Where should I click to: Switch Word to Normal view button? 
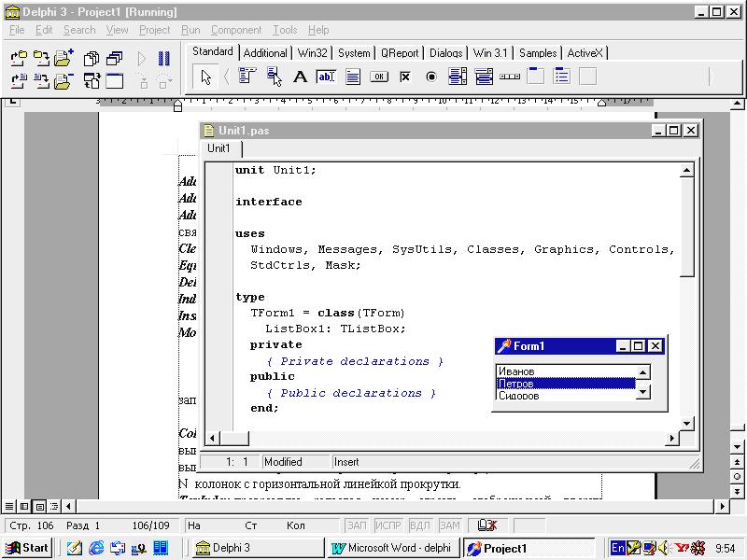(x=9, y=506)
